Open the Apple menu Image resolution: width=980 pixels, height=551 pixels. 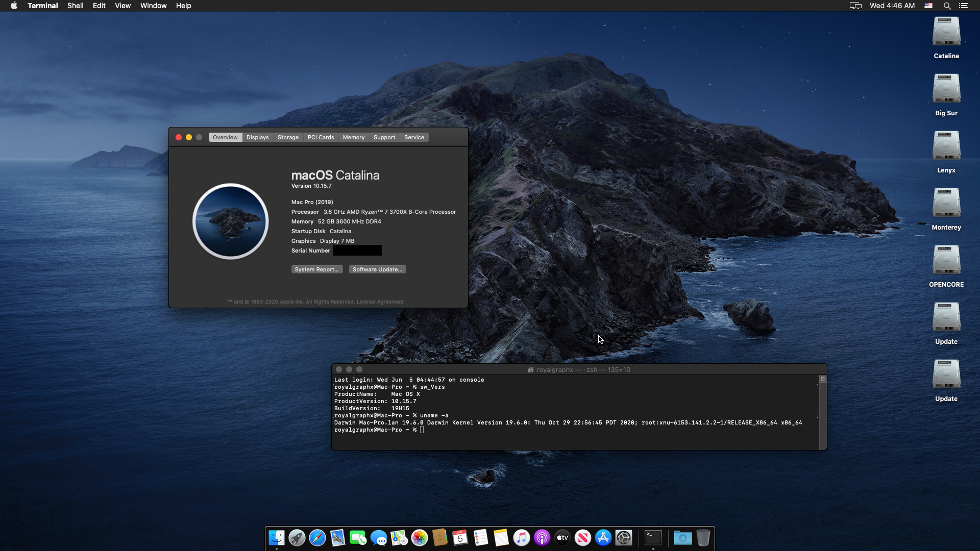14,6
